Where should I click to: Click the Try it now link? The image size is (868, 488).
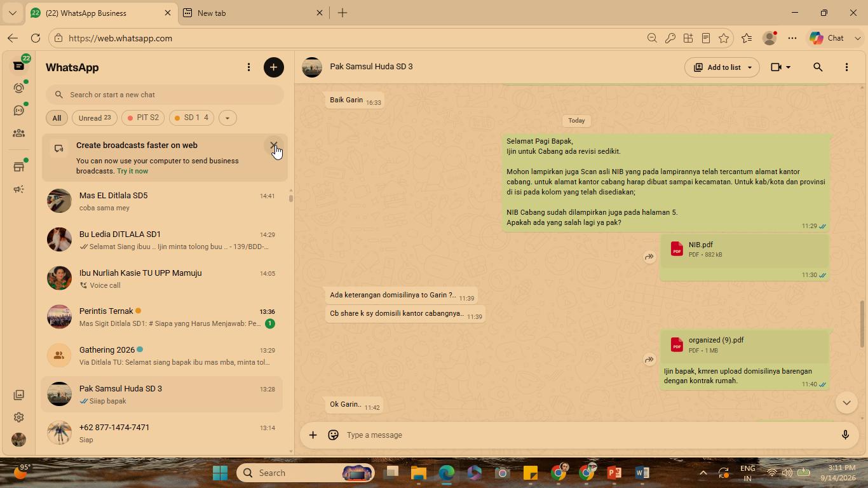132,171
